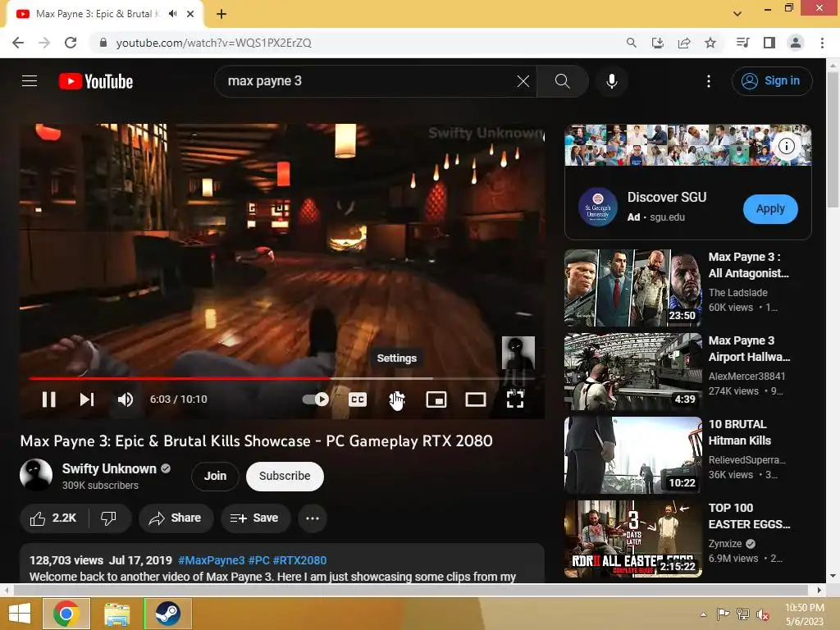The image size is (840, 630).
Task: Click the install app icon in address bar
Action: pos(658,43)
